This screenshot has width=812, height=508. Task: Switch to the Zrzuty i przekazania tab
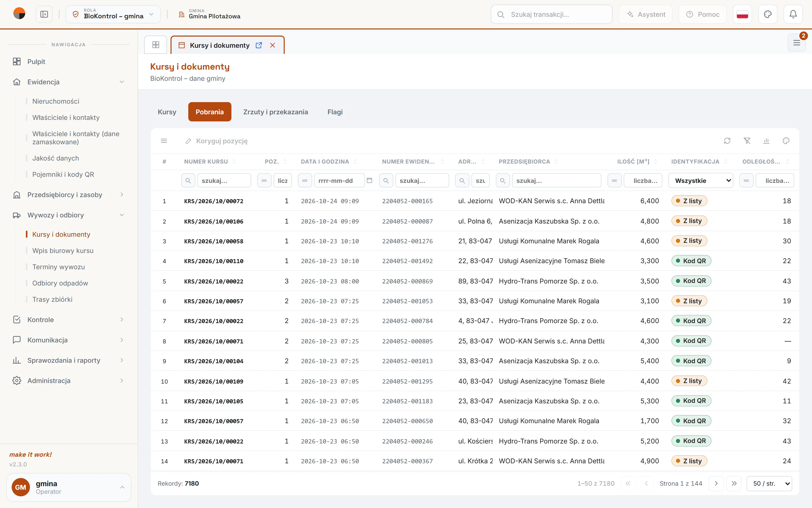click(x=276, y=112)
